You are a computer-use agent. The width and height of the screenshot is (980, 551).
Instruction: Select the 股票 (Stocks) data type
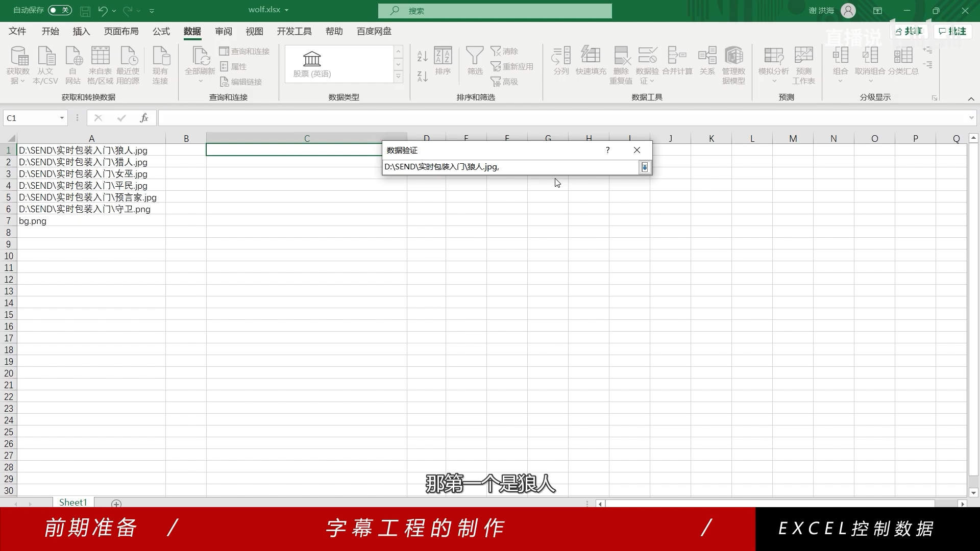(x=312, y=64)
